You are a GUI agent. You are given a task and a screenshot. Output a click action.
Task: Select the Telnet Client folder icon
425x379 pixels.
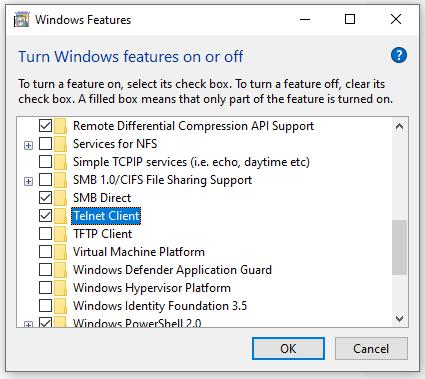(x=60, y=216)
